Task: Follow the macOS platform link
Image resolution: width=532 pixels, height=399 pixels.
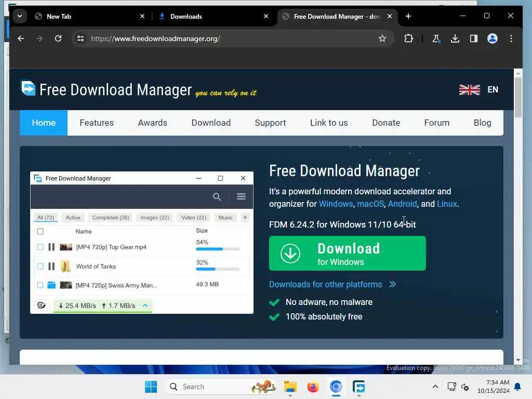Action: pyautogui.click(x=370, y=204)
